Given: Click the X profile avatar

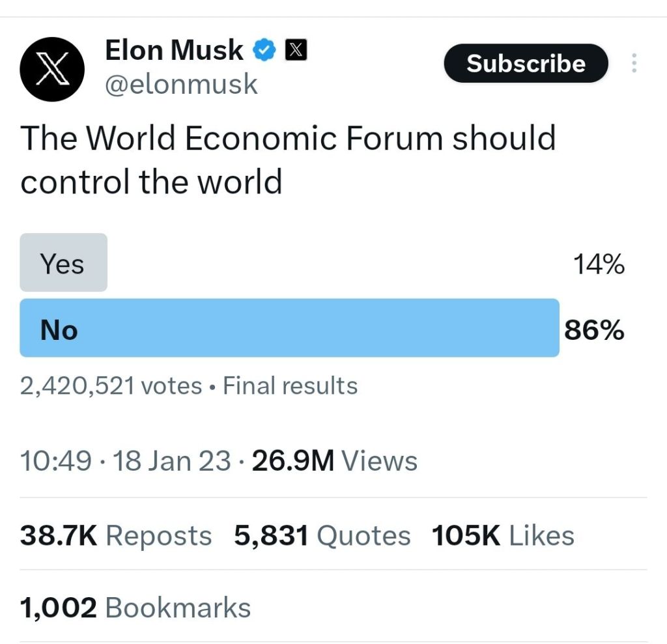Looking at the screenshot, I should (x=53, y=70).
